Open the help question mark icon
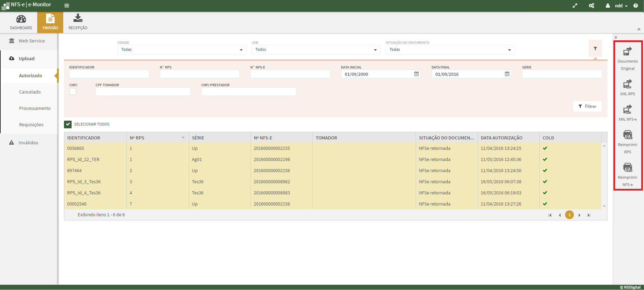The image size is (644, 290). 636,6
